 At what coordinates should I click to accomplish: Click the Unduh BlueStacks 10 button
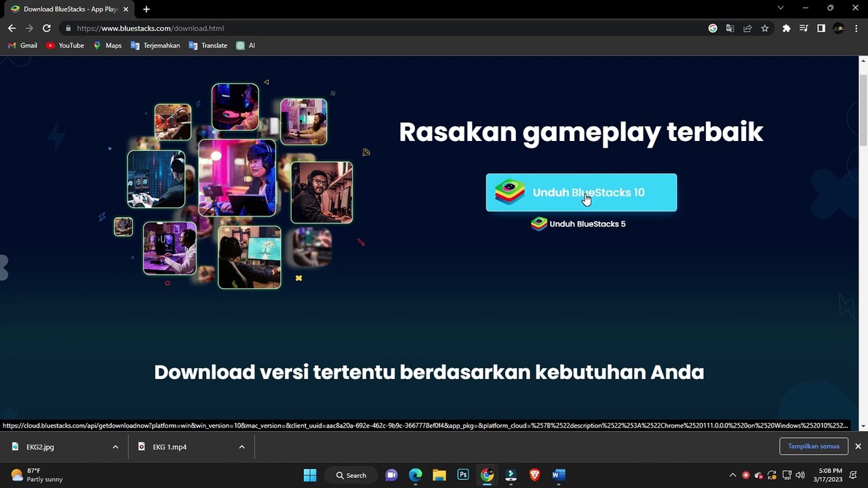[581, 192]
